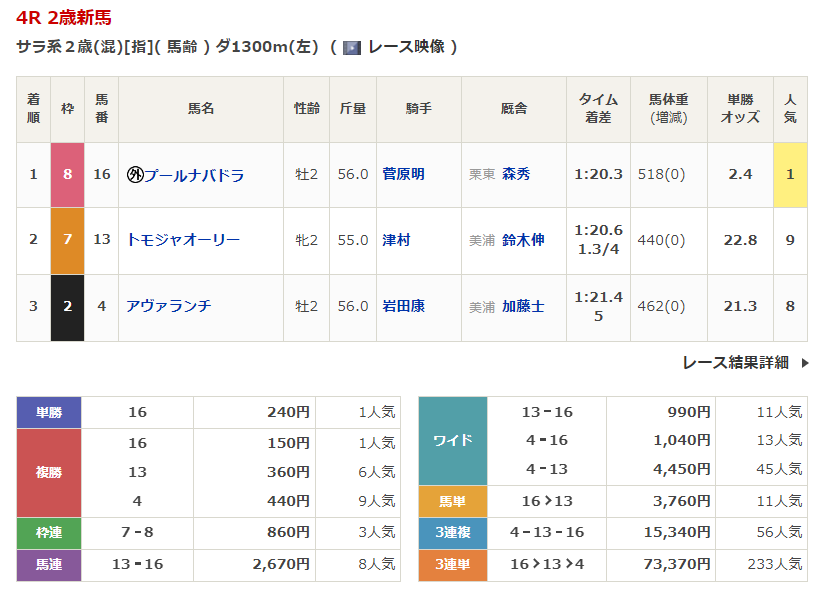Viewport: 823px width, 594px height.
Task: Click the ワイド payout label
Action: [452, 441]
